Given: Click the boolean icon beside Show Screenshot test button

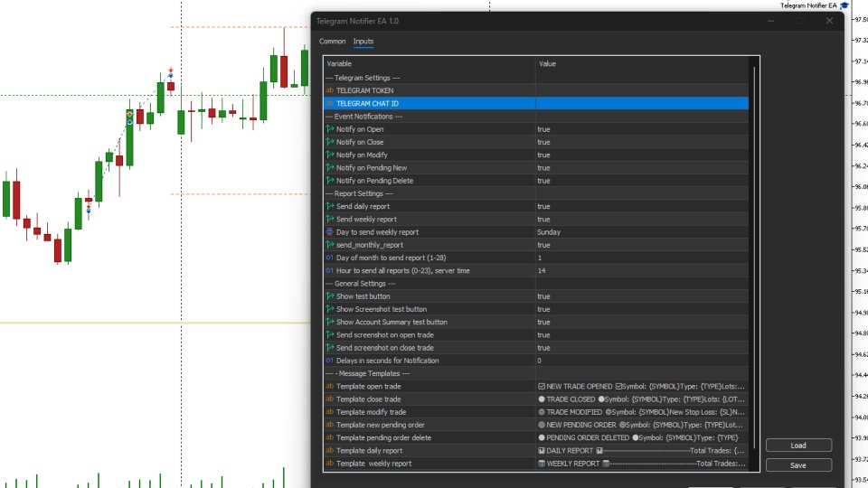Looking at the screenshot, I should point(330,309).
